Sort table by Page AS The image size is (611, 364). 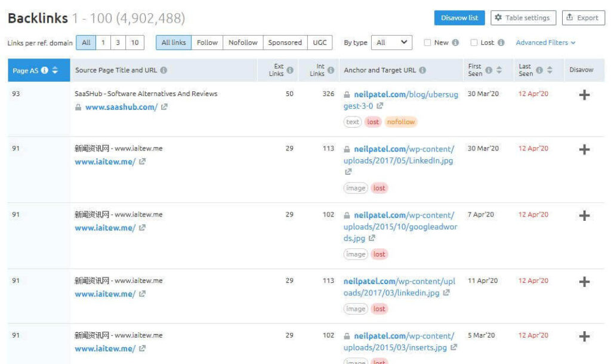tap(55, 70)
